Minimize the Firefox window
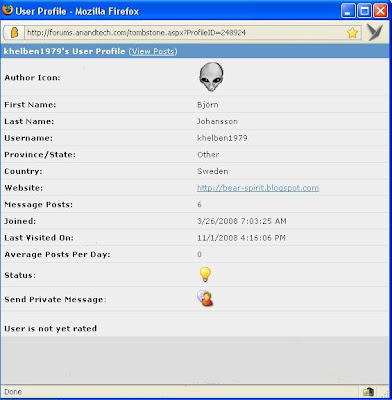Image resolution: width=392 pixels, height=400 pixels. (x=348, y=11)
